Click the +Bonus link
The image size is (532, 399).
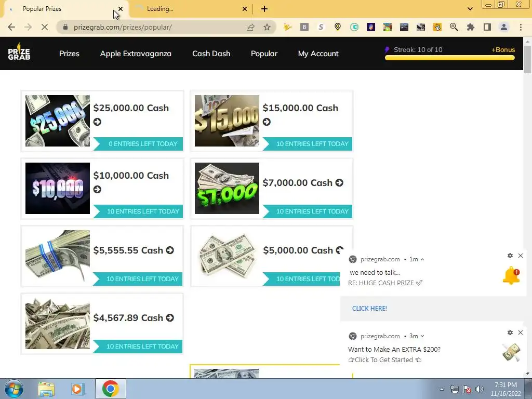pyautogui.click(x=503, y=49)
